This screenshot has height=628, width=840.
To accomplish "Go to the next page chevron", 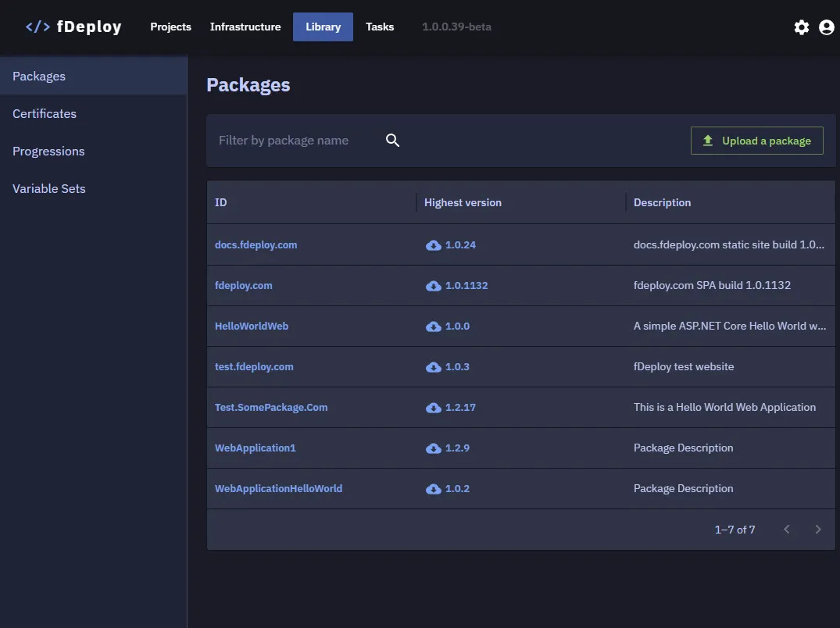I will [818, 530].
